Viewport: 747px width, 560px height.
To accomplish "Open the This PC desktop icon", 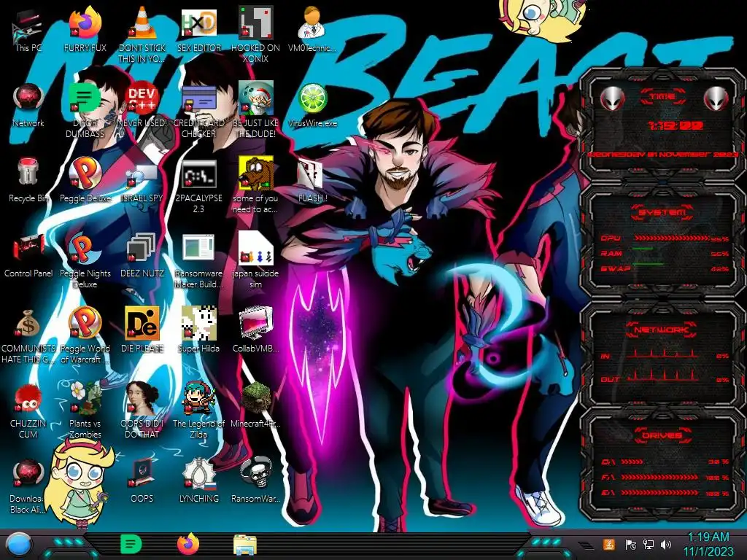I will [28, 29].
